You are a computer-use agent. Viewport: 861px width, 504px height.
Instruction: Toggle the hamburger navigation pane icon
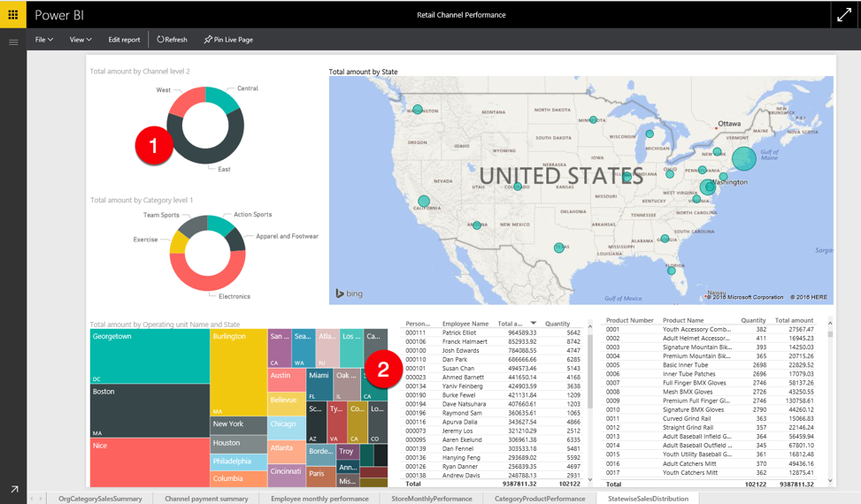[x=13, y=42]
